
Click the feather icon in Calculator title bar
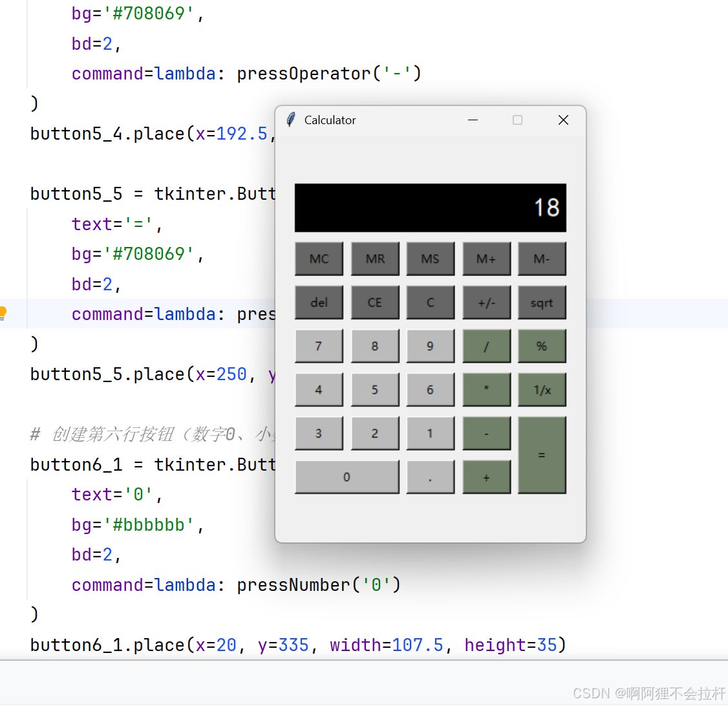tap(291, 120)
